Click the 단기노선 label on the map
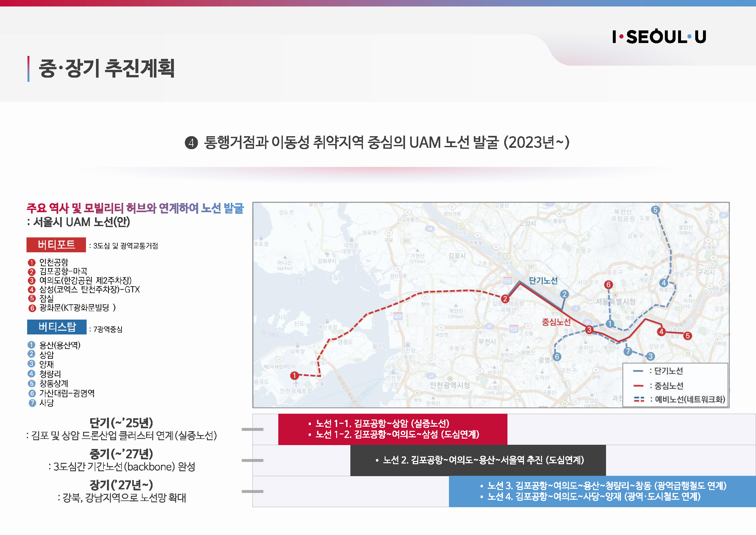Image resolution: width=756 pixels, height=535 pixels. click(543, 281)
